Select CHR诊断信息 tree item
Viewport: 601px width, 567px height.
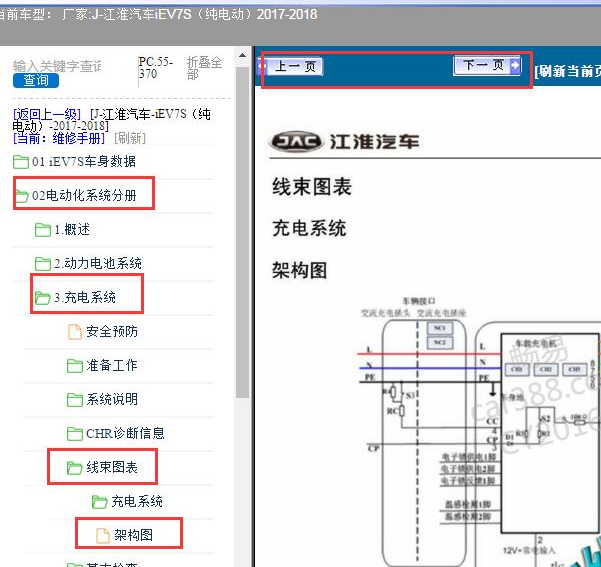click(125, 434)
